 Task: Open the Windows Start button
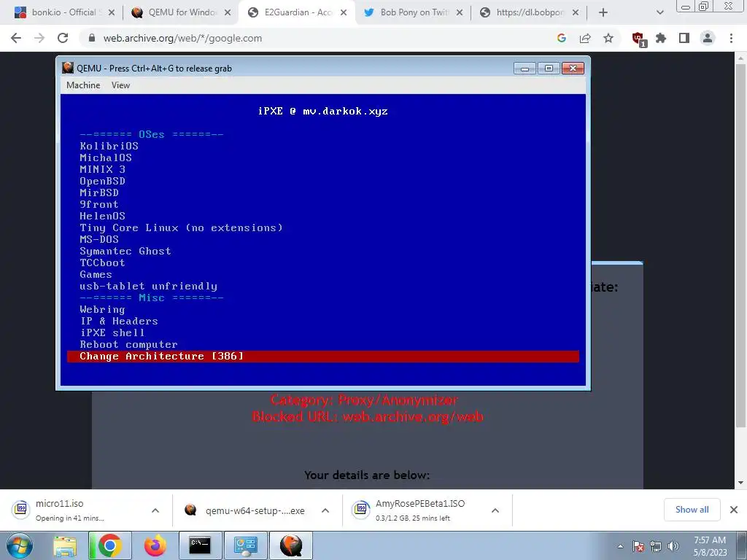pos(20,545)
